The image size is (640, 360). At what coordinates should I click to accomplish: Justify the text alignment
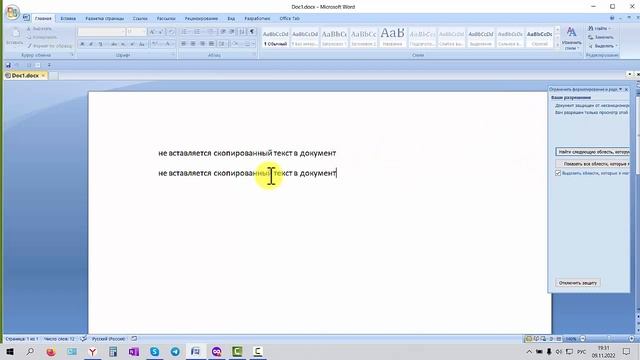[x=211, y=44]
